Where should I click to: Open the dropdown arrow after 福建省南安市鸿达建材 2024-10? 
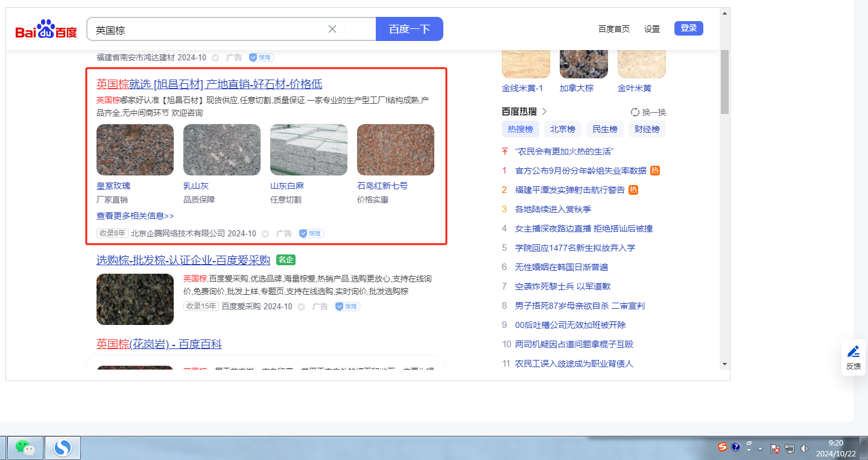tap(215, 58)
